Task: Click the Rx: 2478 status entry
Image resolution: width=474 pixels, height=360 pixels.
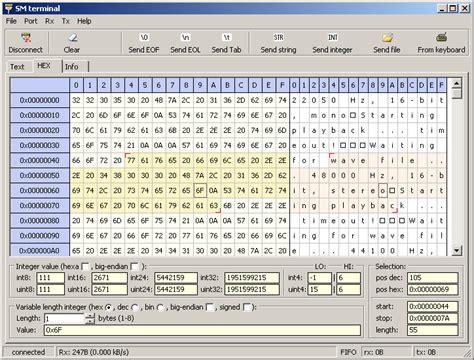Action: pos(94,352)
